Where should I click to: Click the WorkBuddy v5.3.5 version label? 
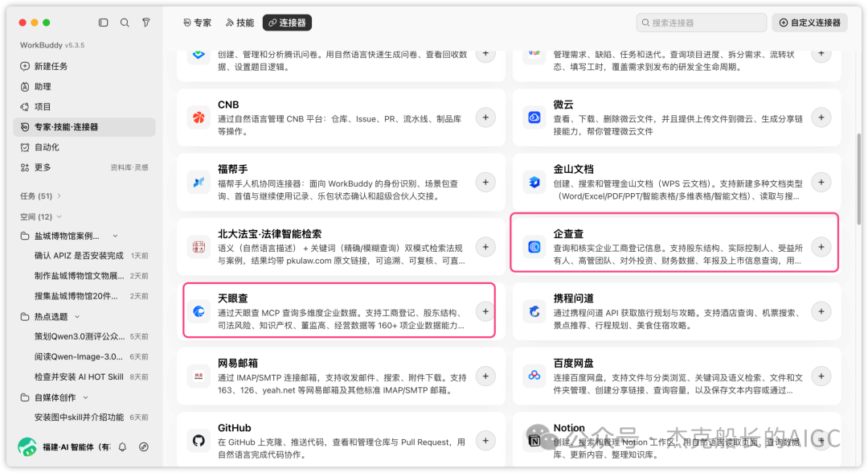[52, 45]
